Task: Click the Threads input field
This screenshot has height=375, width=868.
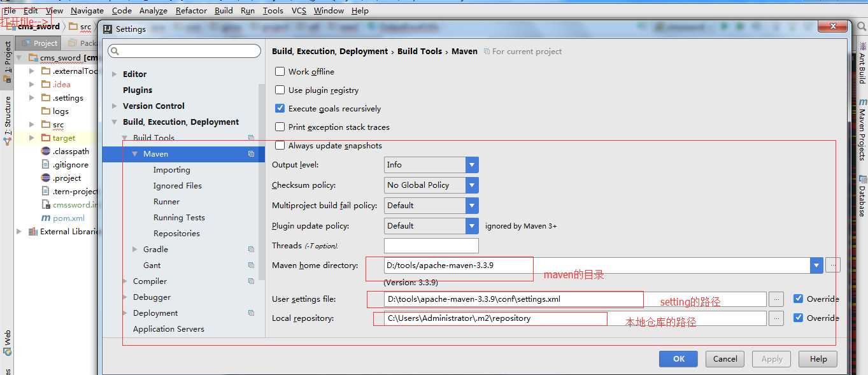Action: (x=431, y=246)
